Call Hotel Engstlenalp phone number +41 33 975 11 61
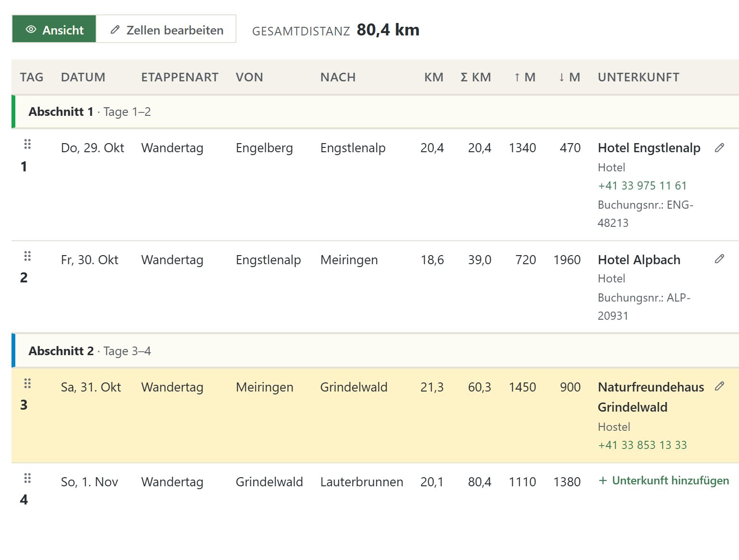This screenshot has width=739, height=560. pos(642,186)
